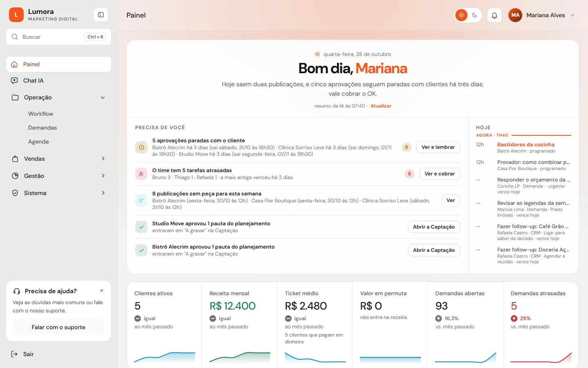Image resolution: width=588 pixels, height=368 pixels.
Task: Click the MA user avatar
Action: (515, 15)
